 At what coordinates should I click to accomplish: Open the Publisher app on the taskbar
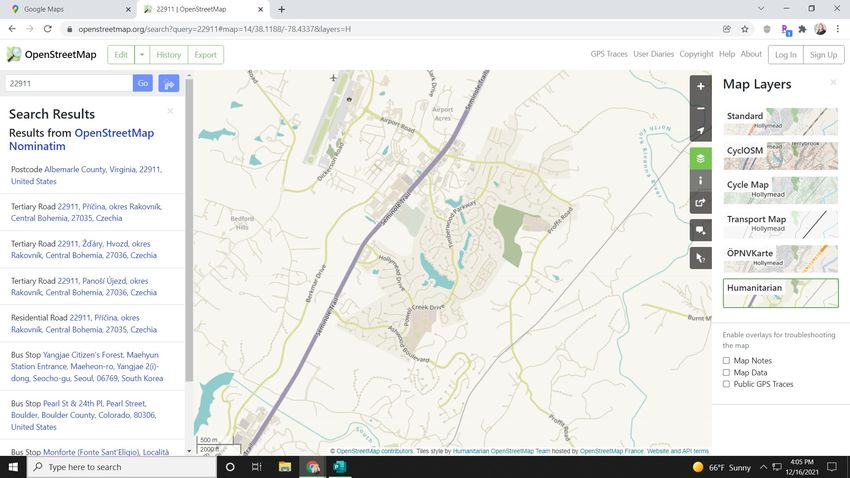tap(339, 467)
